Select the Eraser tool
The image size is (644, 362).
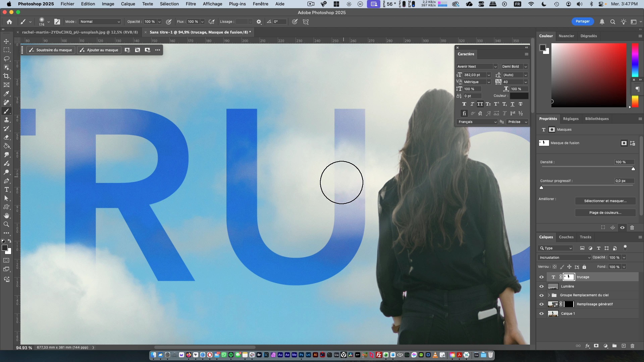coord(6,137)
